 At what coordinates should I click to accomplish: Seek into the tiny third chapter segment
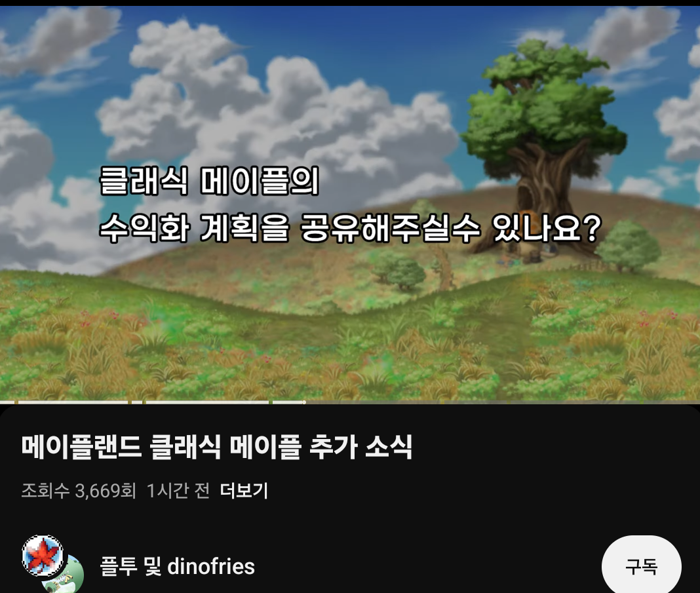pos(136,402)
